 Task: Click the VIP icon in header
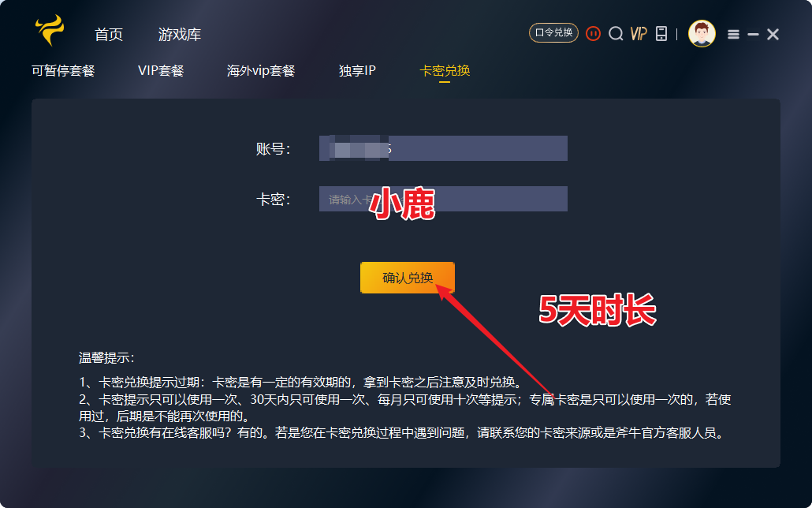coord(639,34)
